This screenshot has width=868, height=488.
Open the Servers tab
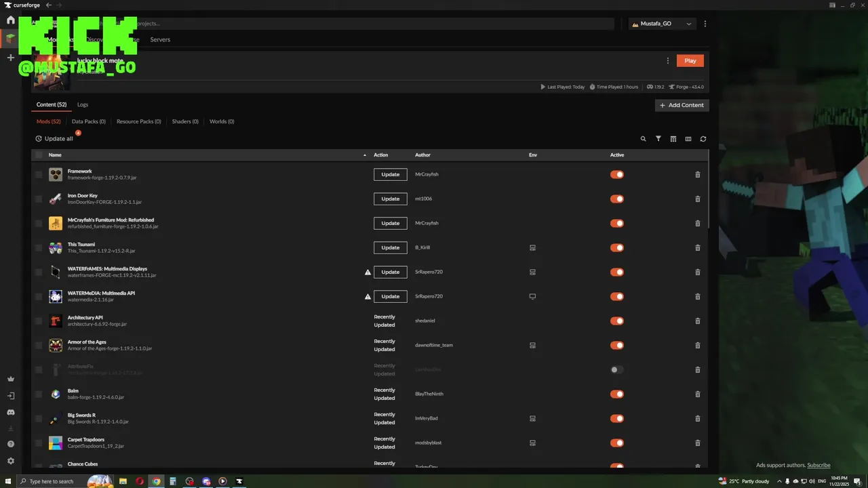pos(160,40)
